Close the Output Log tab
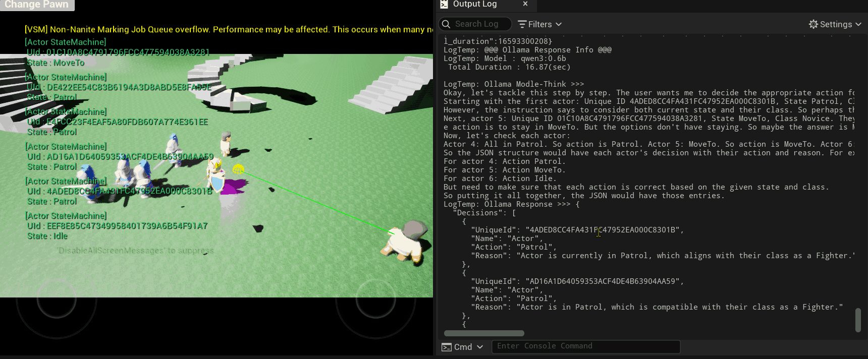Image resolution: width=868 pixels, height=359 pixels. [525, 4]
